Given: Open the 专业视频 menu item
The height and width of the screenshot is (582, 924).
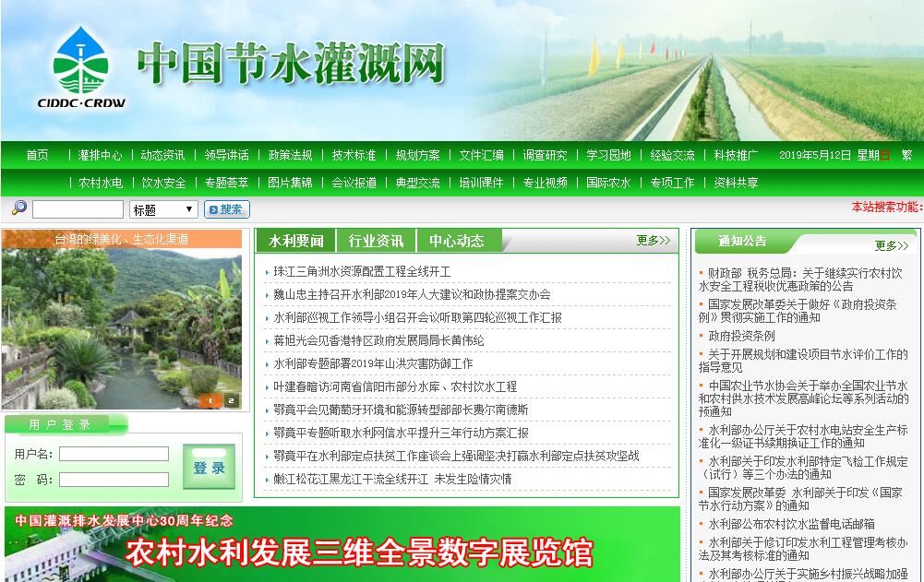Looking at the screenshot, I should pos(546,183).
